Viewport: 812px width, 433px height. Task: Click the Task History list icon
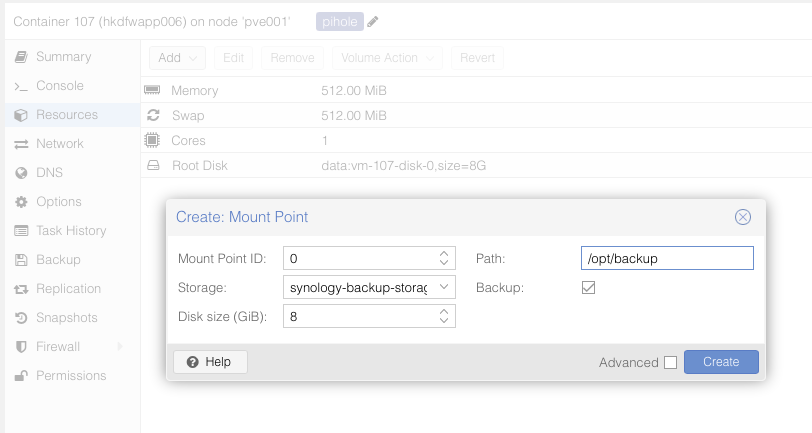pyautogui.click(x=21, y=231)
